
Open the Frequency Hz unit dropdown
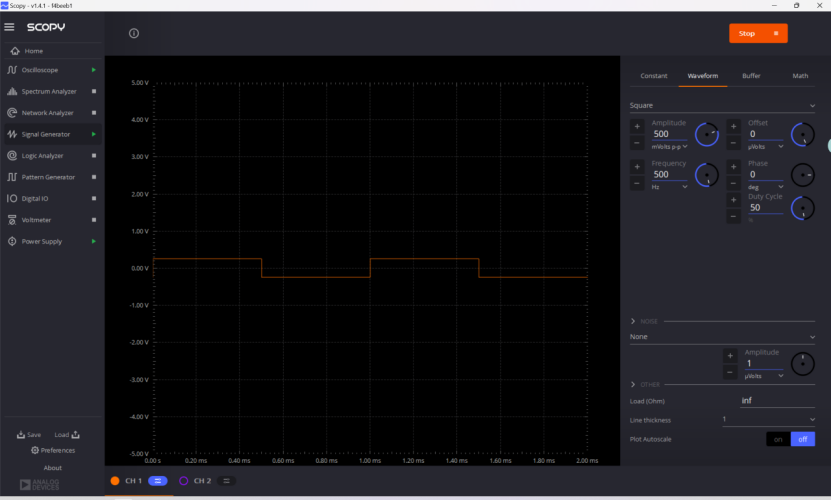[669, 187]
